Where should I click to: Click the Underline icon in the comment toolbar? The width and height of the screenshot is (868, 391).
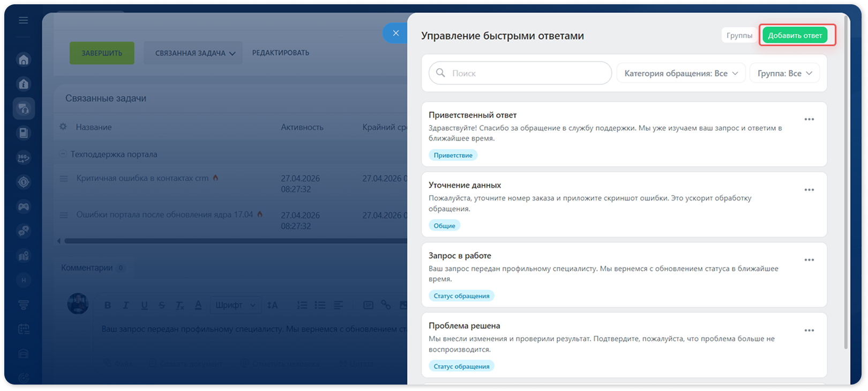(144, 305)
